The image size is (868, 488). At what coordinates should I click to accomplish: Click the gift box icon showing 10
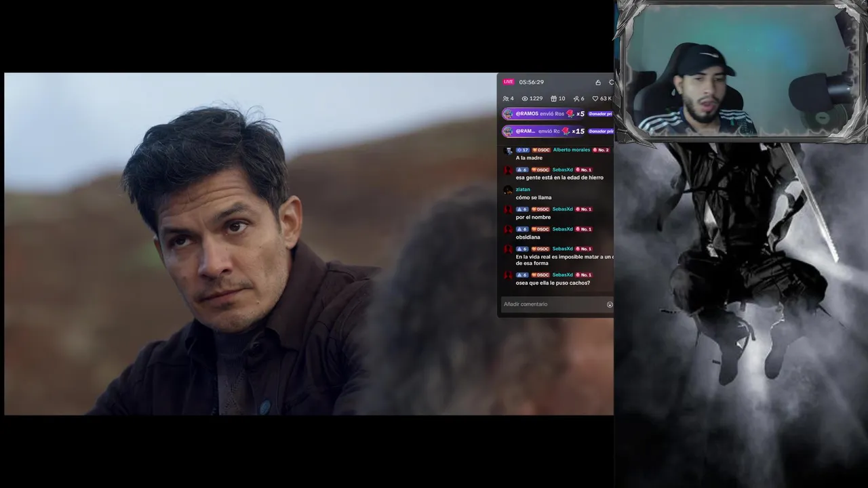553,99
